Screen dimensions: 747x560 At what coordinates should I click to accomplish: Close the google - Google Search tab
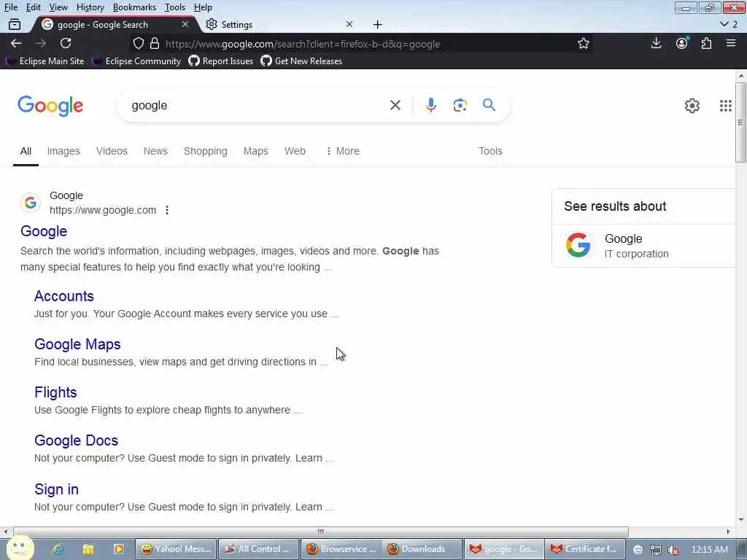click(x=185, y=24)
